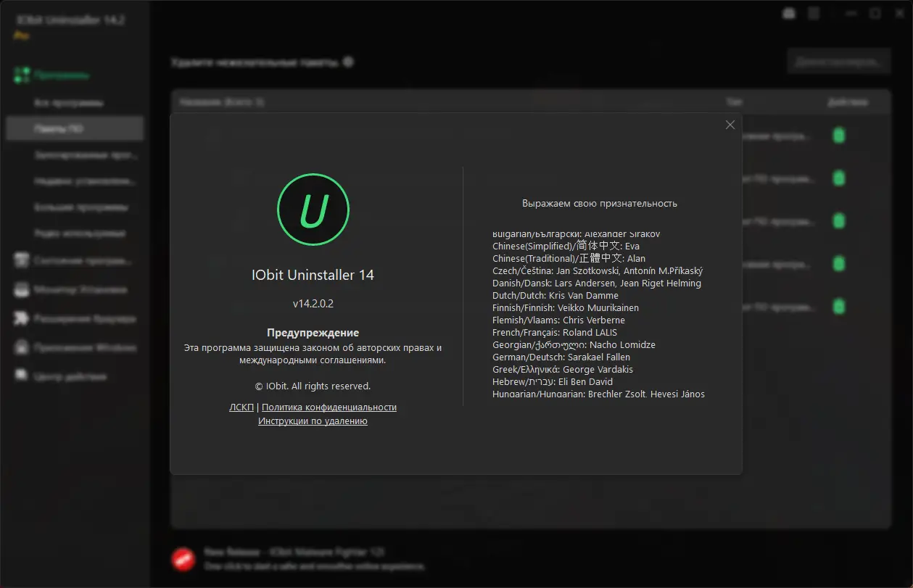Click the Деинсталлировать button in the main window
Screen dimensions: 913x588
pyautogui.click(x=839, y=62)
